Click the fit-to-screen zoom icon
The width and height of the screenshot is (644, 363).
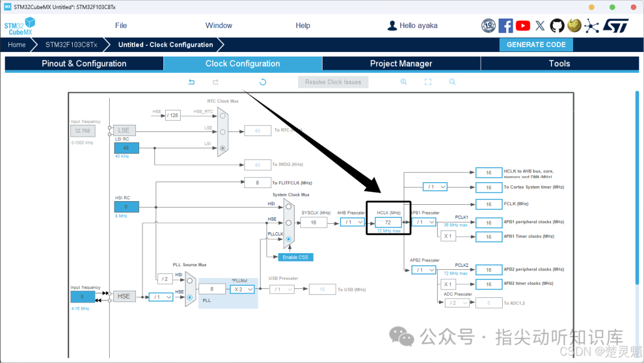pos(428,82)
